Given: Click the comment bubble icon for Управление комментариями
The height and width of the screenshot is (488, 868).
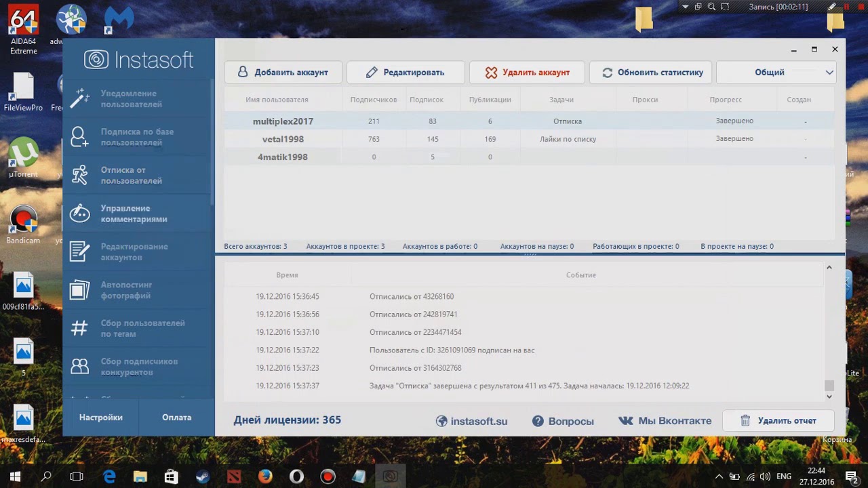Looking at the screenshot, I should (x=79, y=213).
